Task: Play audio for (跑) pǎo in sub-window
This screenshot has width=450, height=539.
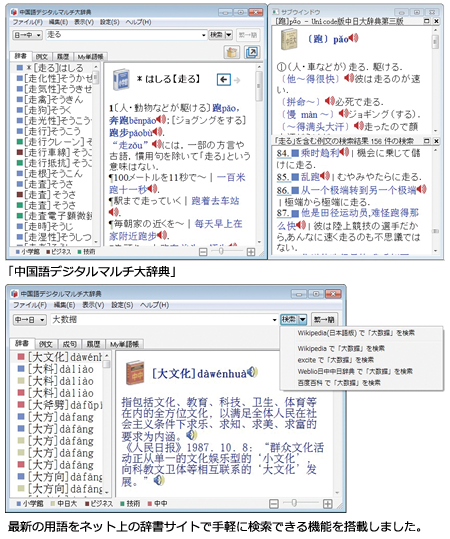Action: pos(354,38)
